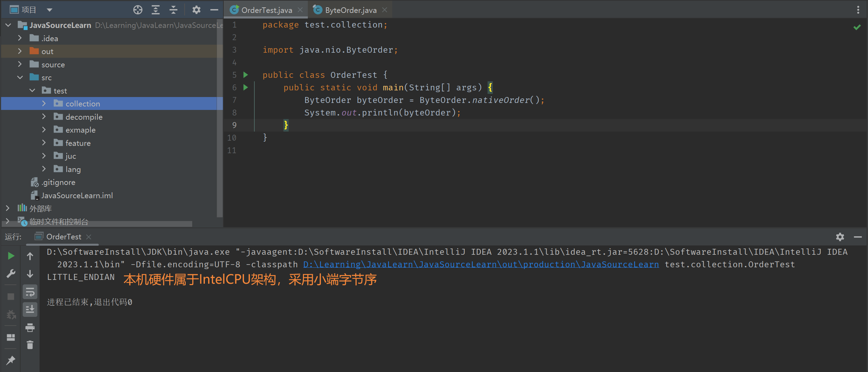This screenshot has width=868, height=372.
Task: Hide the project panel with the minus icon
Action: coord(214,10)
